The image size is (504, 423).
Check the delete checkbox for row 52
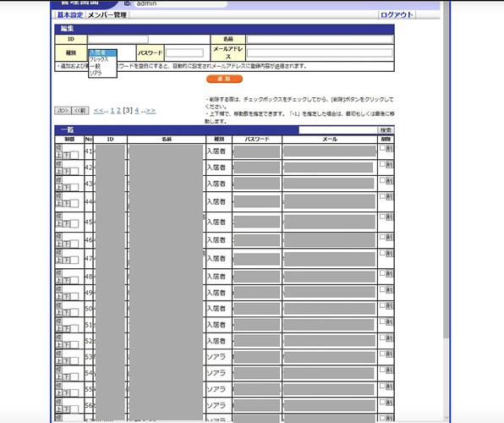pyautogui.click(x=382, y=337)
